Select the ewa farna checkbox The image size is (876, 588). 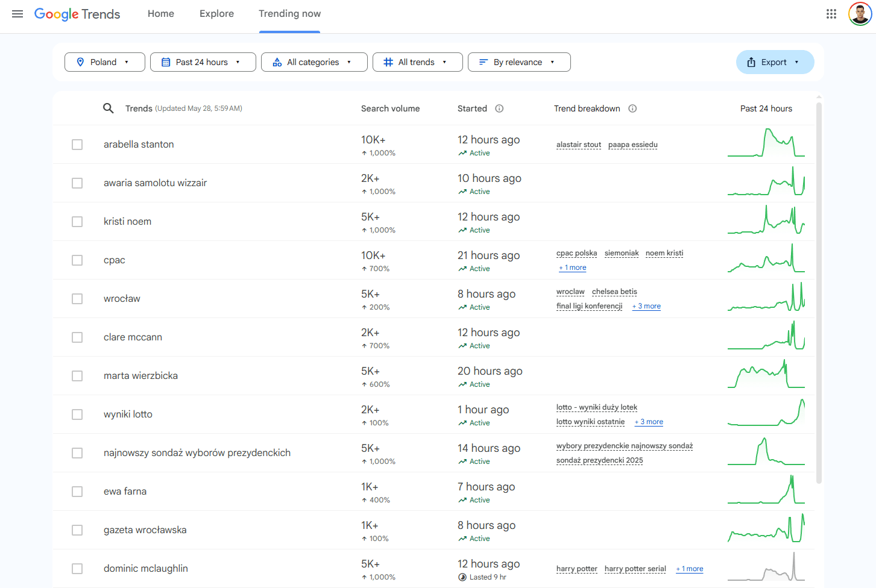coord(77,492)
